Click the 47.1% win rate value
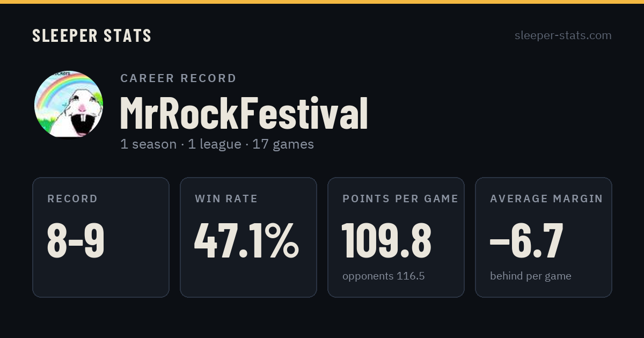644x338 pixels. pyautogui.click(x=246, y=240)
